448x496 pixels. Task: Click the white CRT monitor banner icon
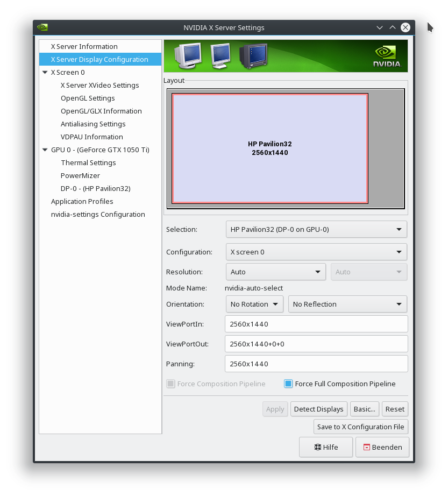[188, 55]
